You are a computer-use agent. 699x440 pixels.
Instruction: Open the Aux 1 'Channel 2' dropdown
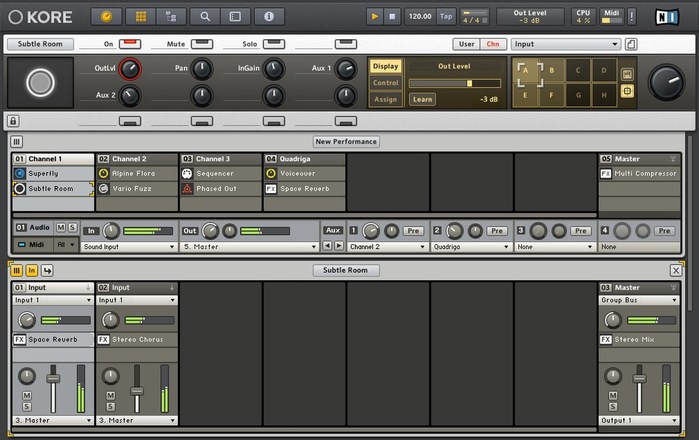387,247
